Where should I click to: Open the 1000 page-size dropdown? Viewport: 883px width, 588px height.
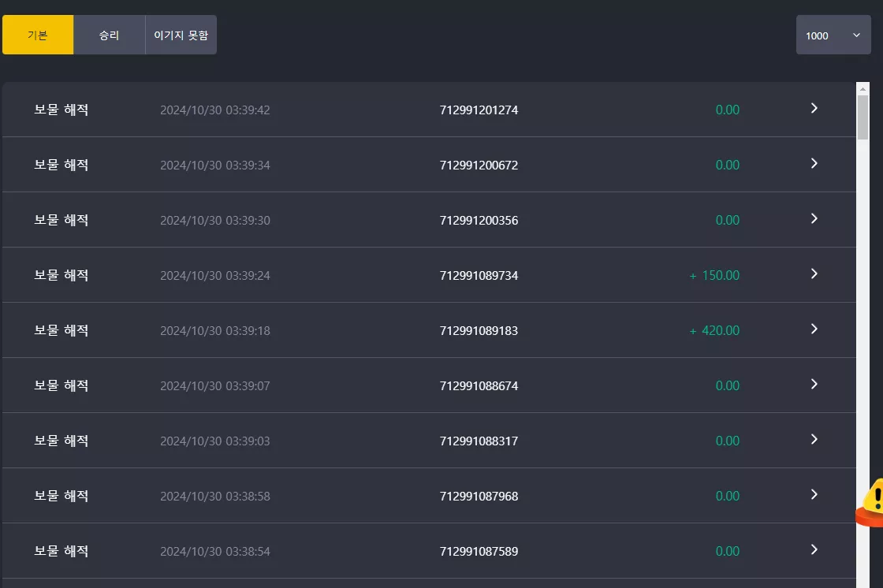pos(833,35)
